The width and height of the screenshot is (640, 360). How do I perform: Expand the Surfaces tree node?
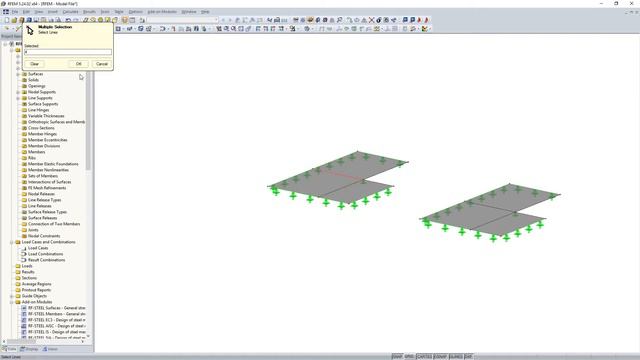[18, 74]
